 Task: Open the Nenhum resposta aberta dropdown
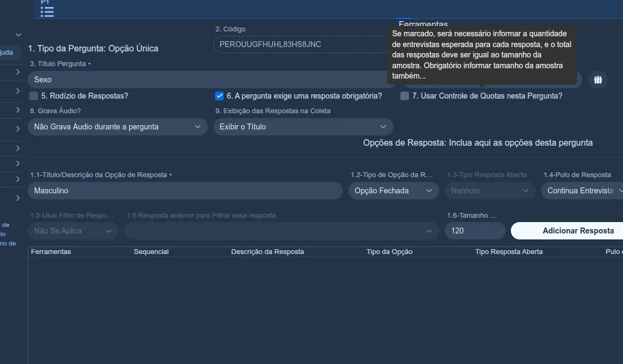click(490, 191)
